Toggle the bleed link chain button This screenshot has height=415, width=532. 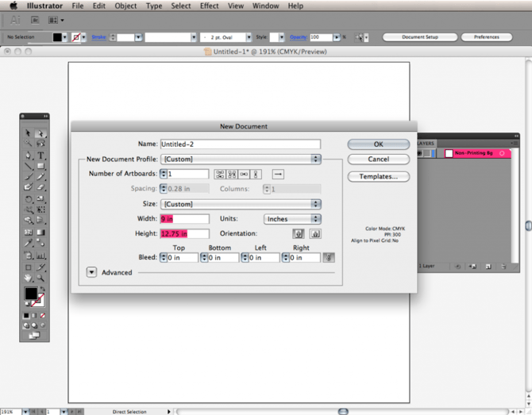tap(329, 258)
